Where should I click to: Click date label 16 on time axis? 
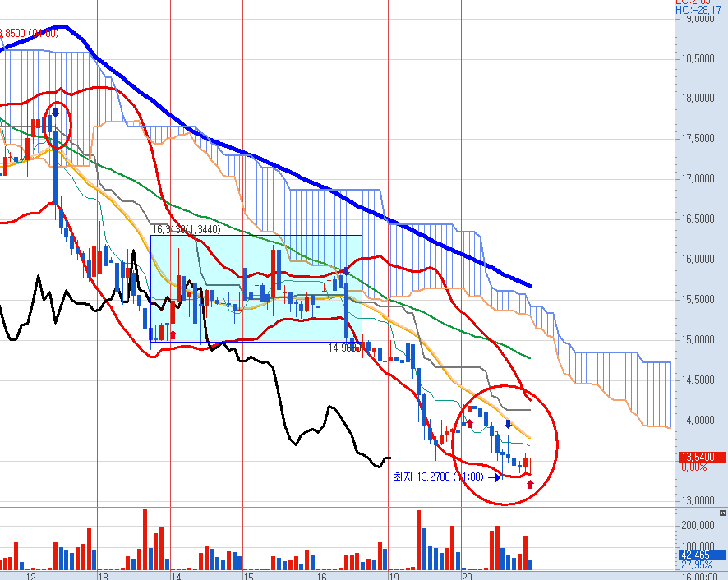(321, 576)
